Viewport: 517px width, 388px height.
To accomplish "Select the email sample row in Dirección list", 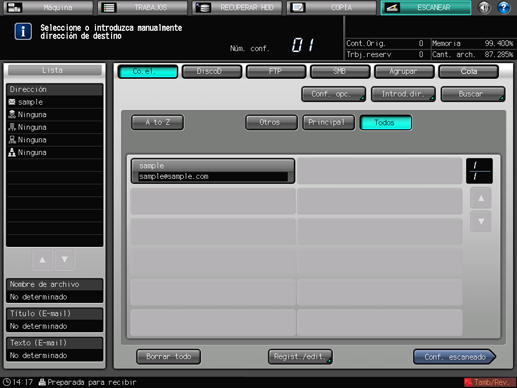I will tap(55, 102).
